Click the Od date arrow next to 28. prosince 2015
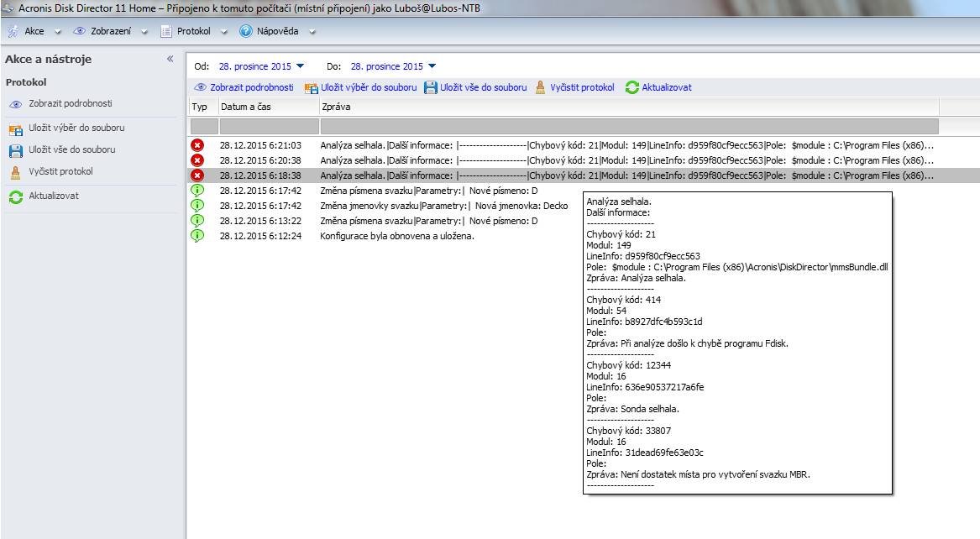Screen dimensions: 980x539 coord(300,66)
